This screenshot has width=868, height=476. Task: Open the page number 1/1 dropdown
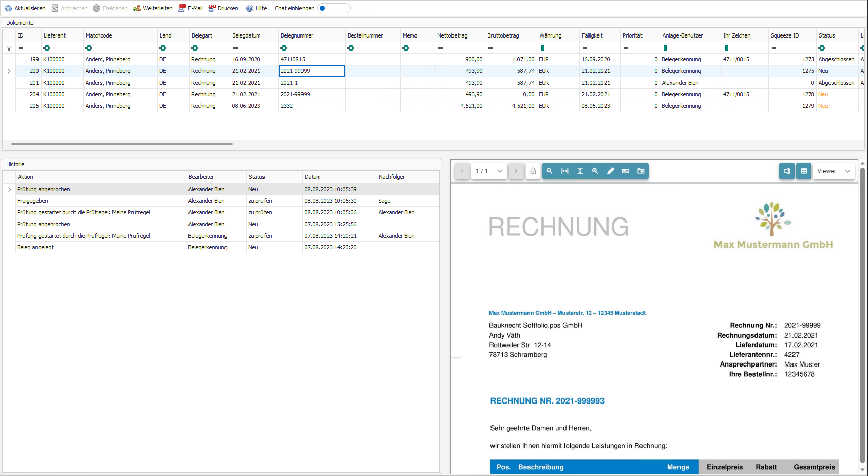pos(489,171)
